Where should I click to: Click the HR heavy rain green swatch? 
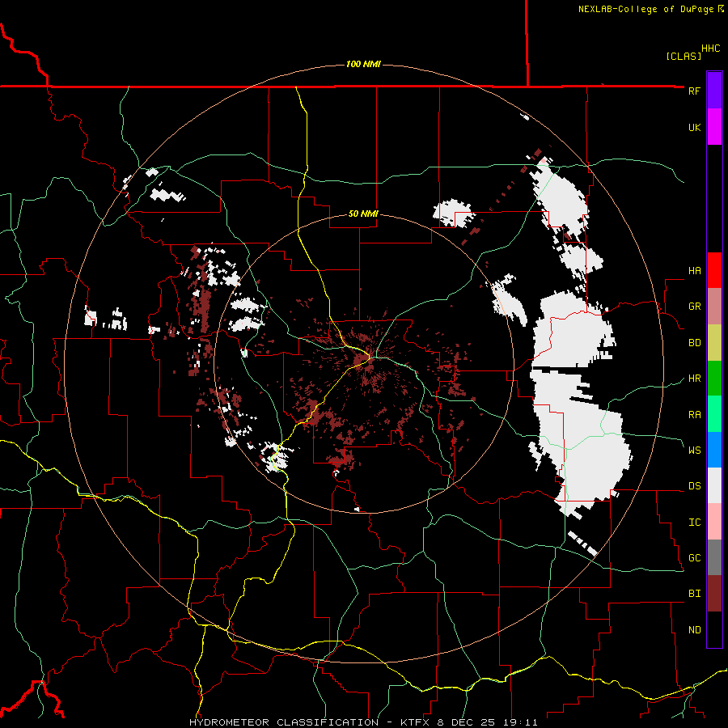coord(714,378)
